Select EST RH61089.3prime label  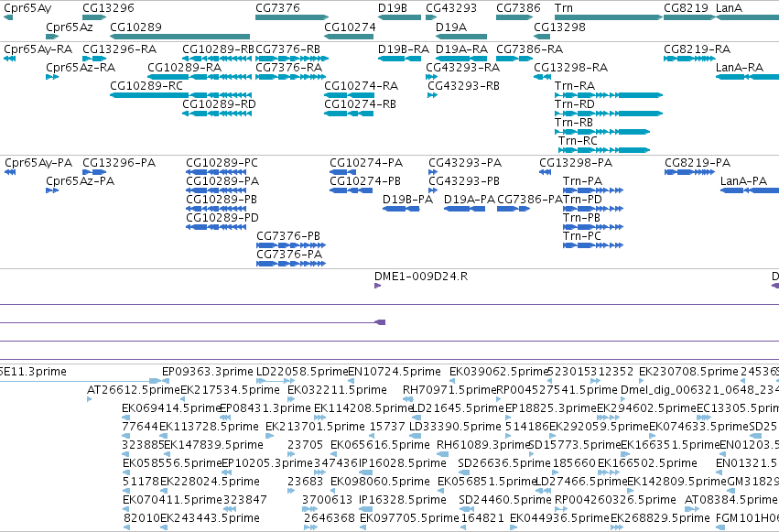coord(483,445)
